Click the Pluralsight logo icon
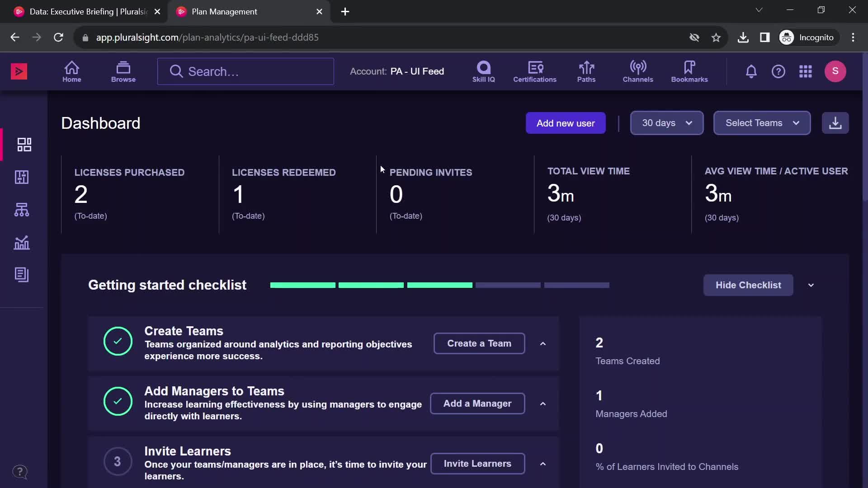Screen dimensions: 868x488 click(x=19, y=71)
